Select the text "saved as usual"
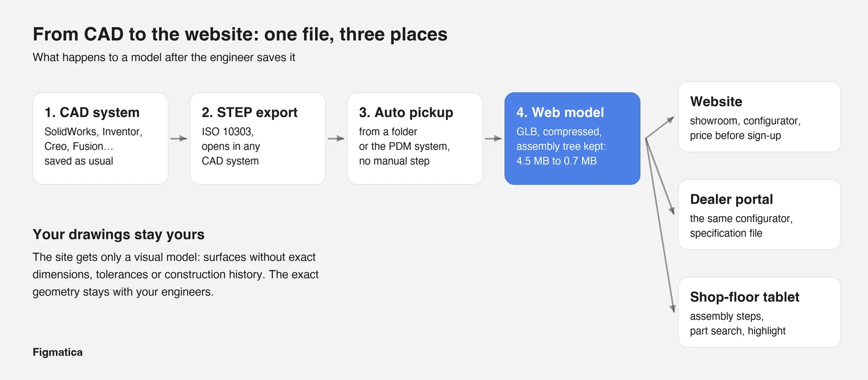 pos(79,161)
